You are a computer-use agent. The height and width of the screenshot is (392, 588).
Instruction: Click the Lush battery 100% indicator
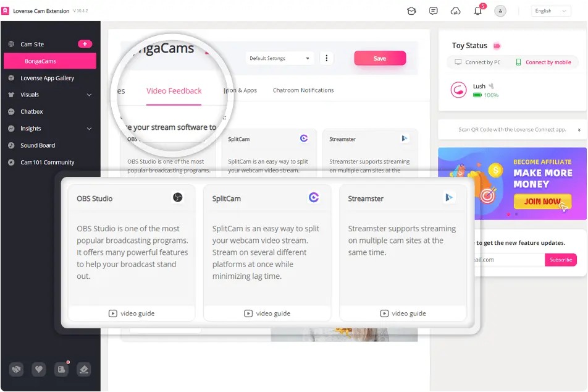click(486, 95)
